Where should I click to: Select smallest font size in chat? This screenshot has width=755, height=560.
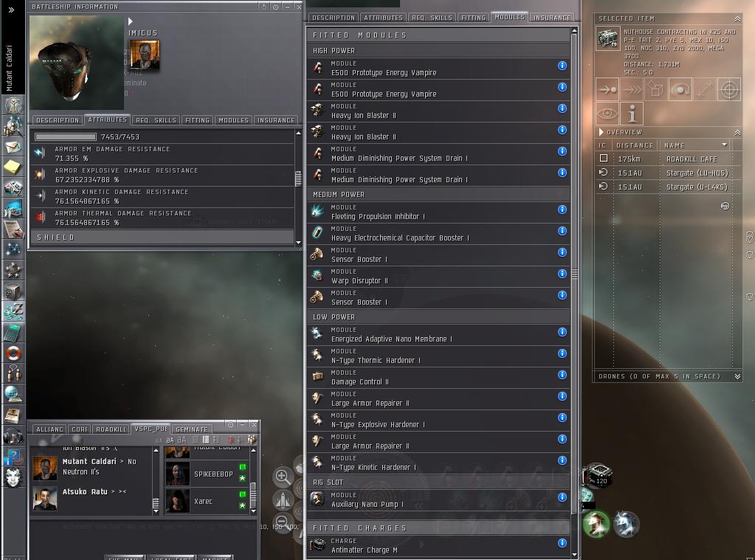[159, 440]
